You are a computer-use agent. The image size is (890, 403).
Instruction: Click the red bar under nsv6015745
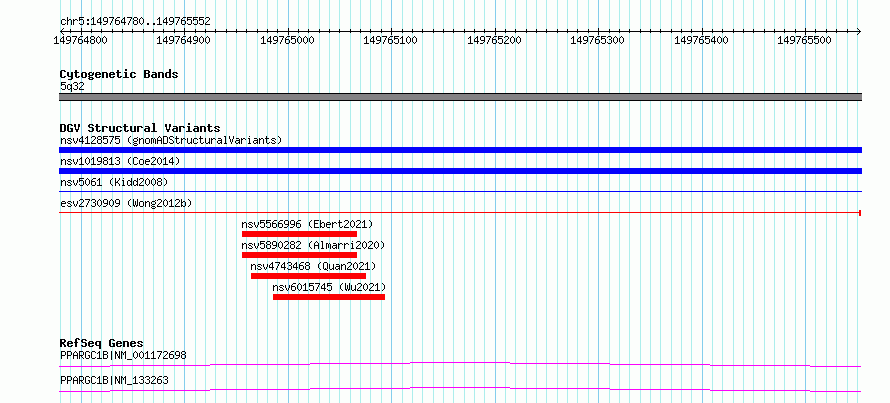click(x=329, y=297)
